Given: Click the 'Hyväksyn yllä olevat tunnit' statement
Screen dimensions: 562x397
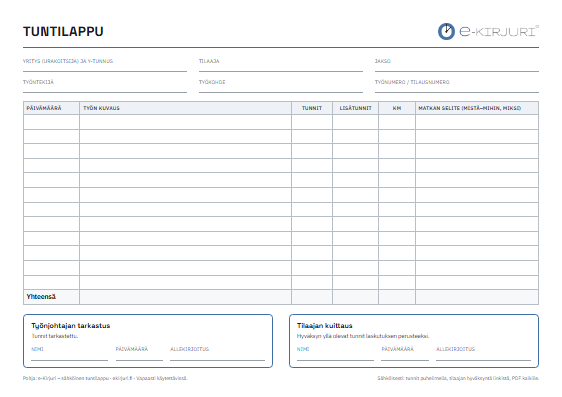Looking at the screenshot, I should 363,336.
